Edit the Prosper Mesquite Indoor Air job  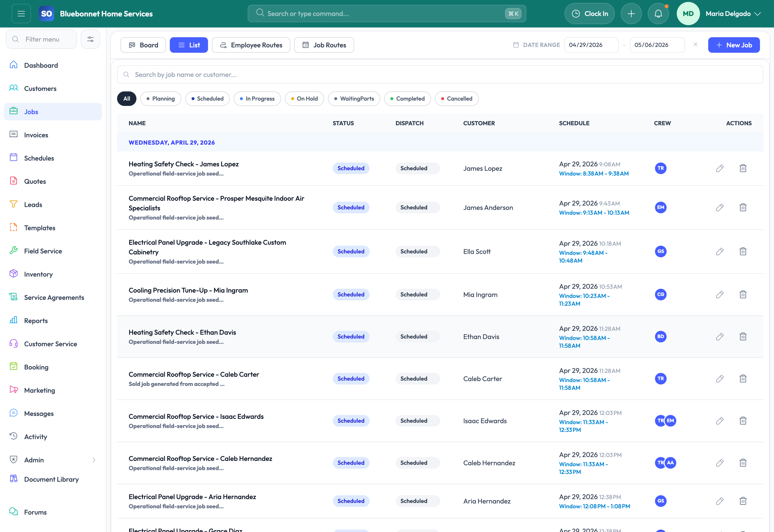coord(720,207)
